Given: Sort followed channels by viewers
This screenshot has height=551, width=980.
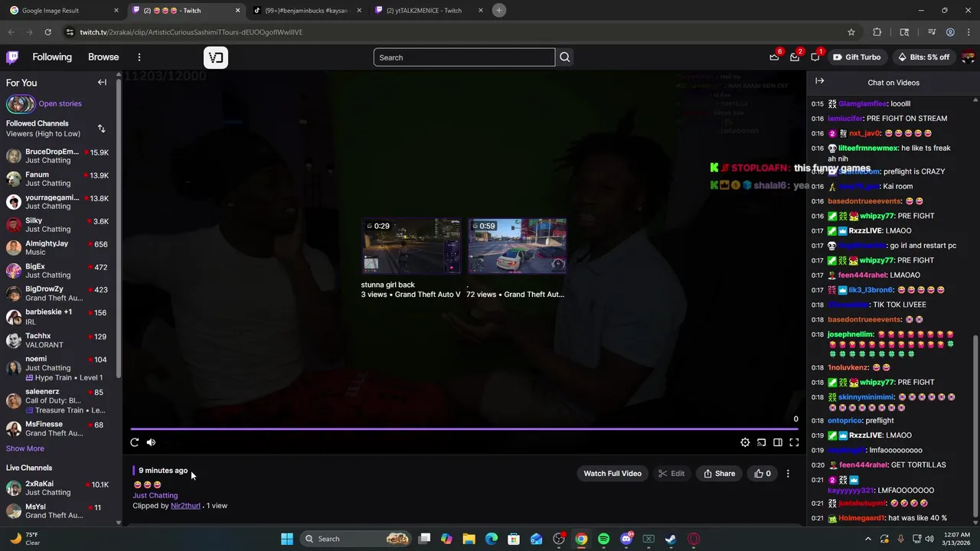Looking at the screenshot, I should tap(101, 129).
